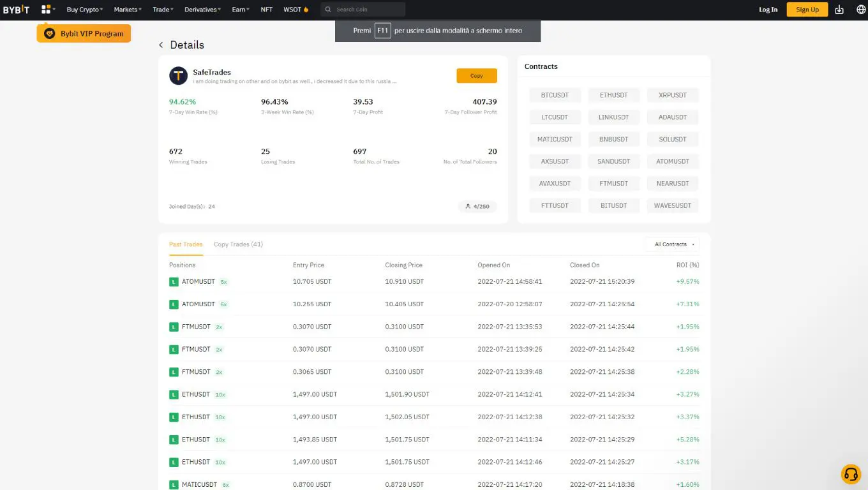Viewport: 868px width, 490px height.
Task: Select the BTCUSDT contract
Action: coord(555,95)
